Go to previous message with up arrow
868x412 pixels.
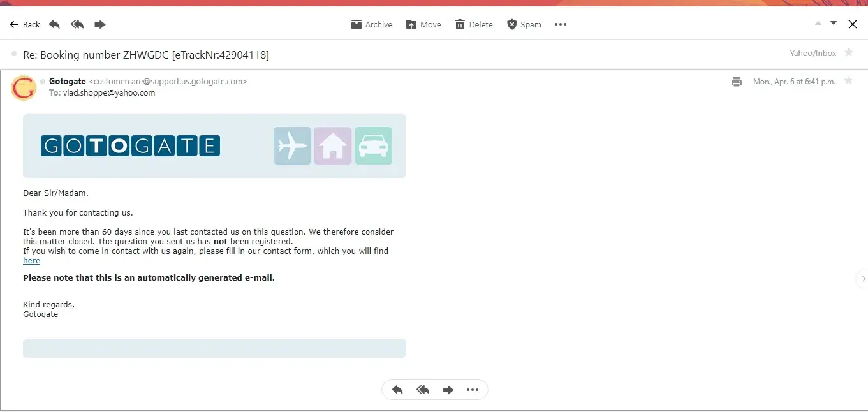[818, 24]
